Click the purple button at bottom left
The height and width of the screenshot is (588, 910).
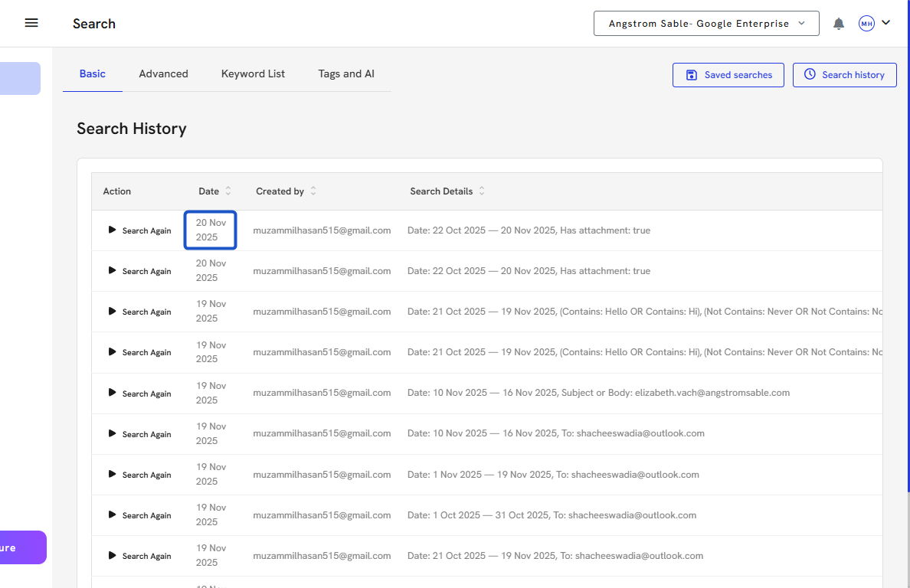21,547
